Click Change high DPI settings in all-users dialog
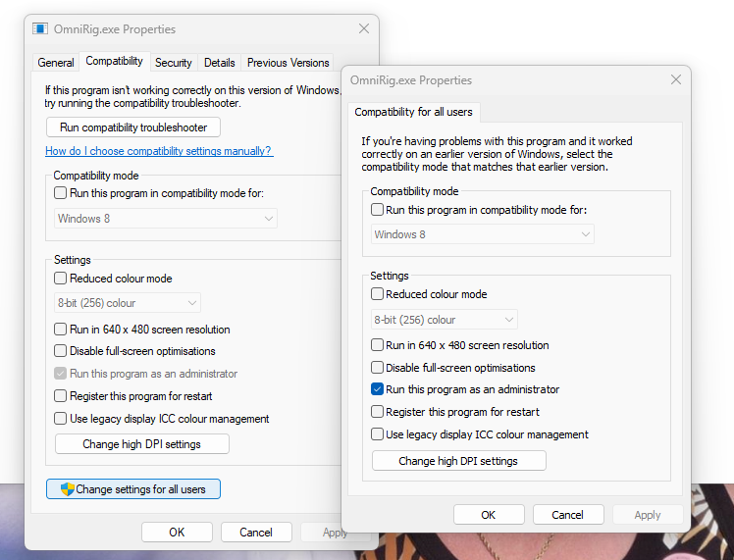The image size is (734, 560). tap(459, 461)
